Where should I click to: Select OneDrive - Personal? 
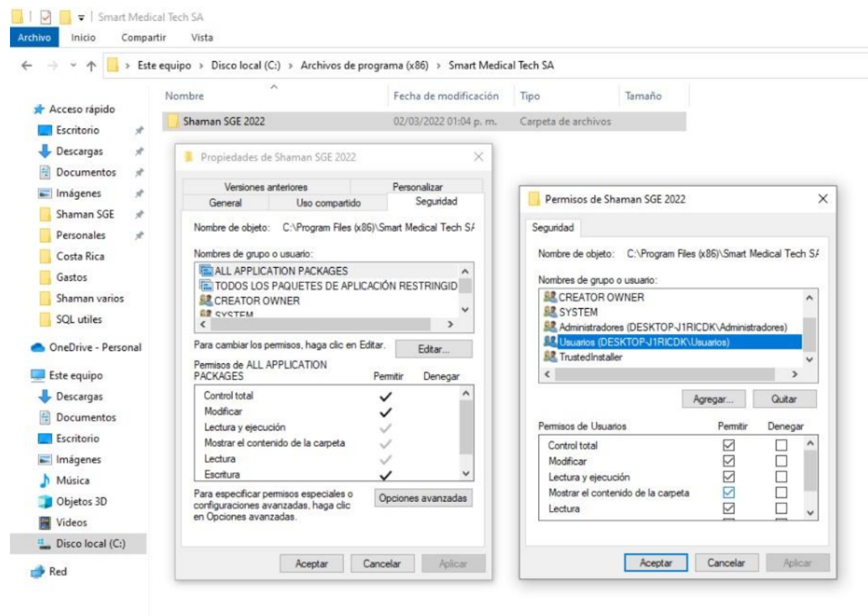click(95, 347)
